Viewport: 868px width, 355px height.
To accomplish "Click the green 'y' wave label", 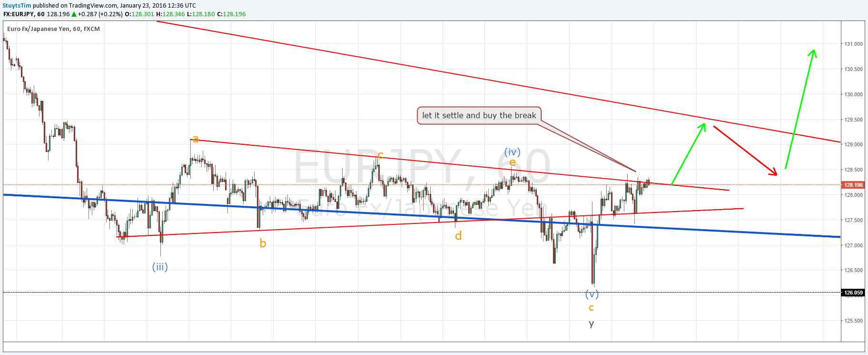I will (592, 324).
